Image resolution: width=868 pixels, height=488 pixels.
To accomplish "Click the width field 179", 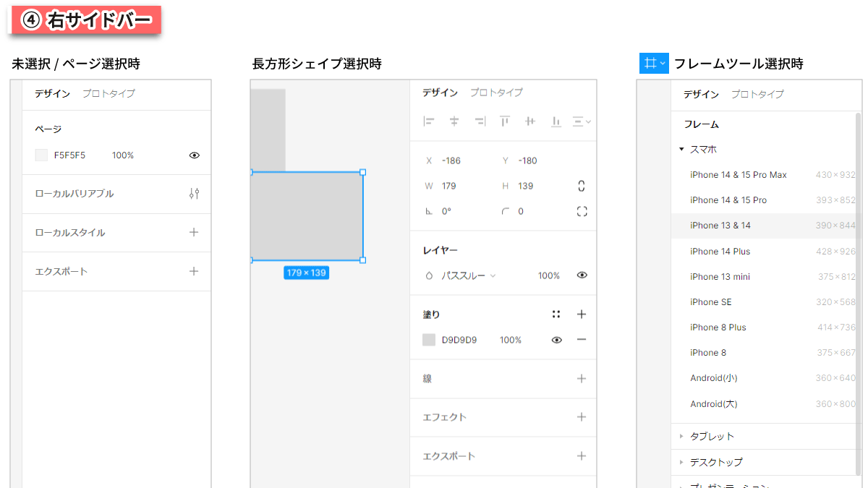I will 448,186.
